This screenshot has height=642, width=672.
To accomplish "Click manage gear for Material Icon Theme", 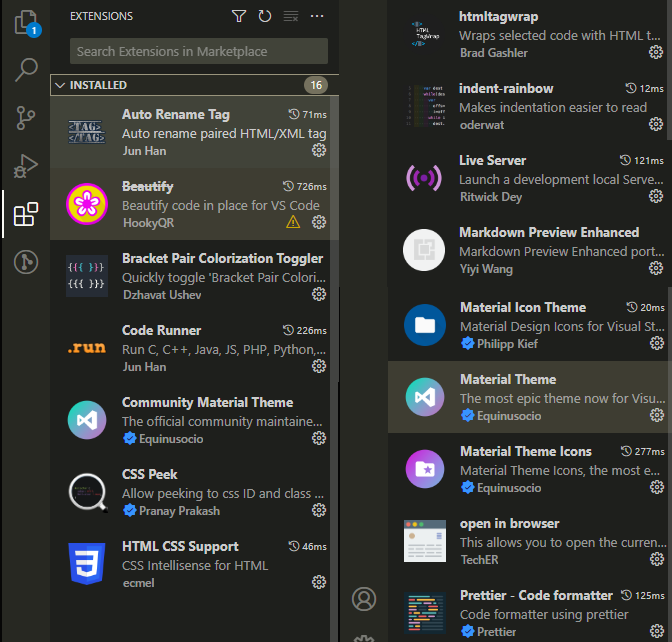I will tap(657, 343).
